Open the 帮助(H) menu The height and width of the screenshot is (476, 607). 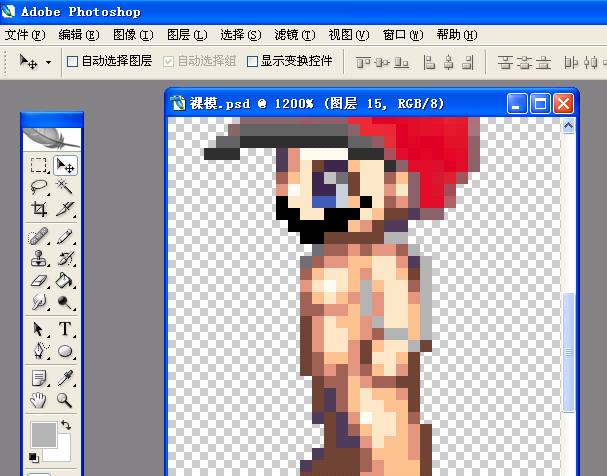coord(457,35)
